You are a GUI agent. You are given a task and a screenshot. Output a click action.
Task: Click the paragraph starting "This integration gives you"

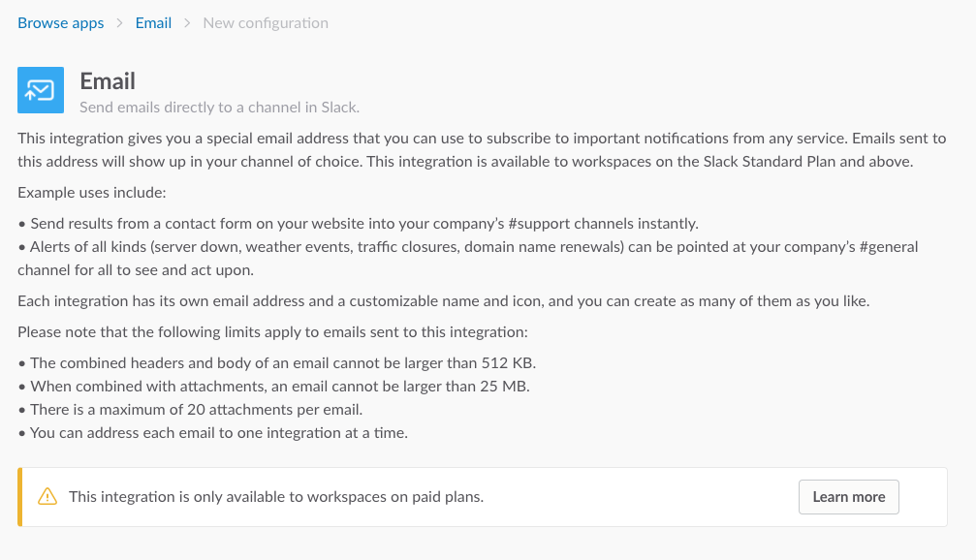click(482, 150)
